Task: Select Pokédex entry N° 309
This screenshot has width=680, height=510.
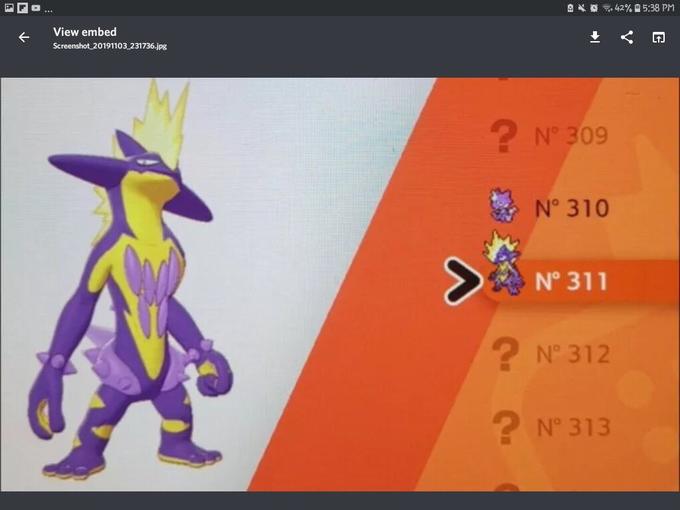Action: tap(571, 136)
